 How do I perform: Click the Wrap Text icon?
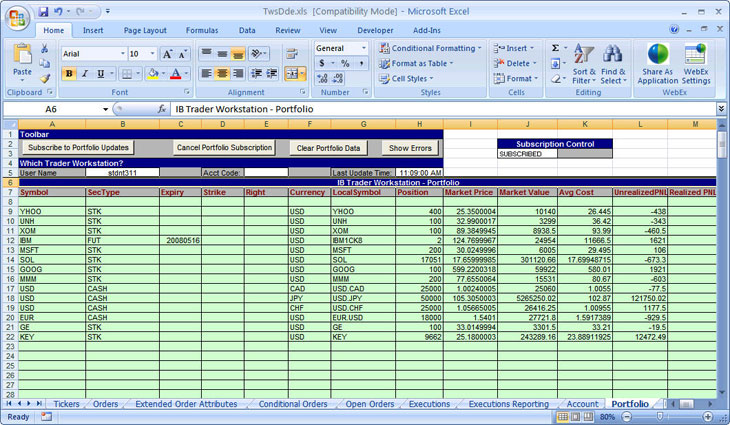click(292, 54)
